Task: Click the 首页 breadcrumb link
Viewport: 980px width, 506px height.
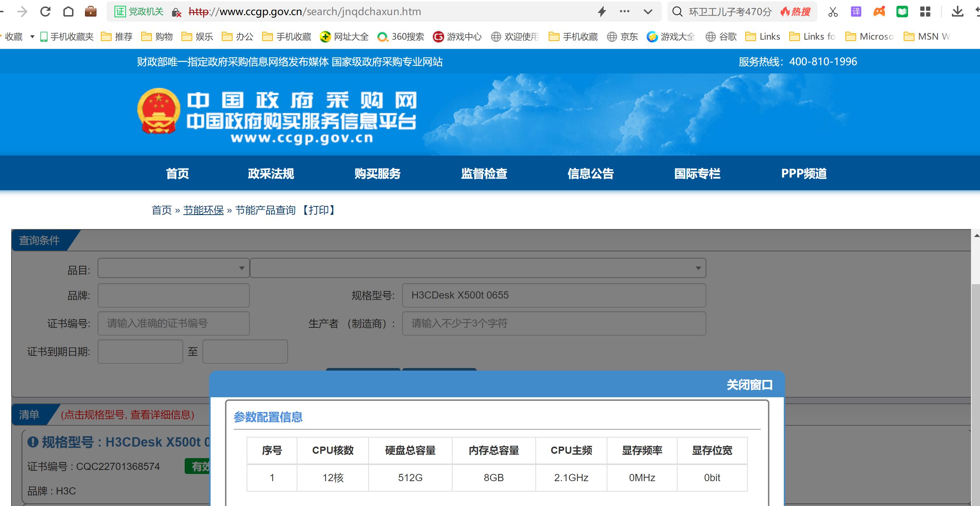Action: [162, 210]
